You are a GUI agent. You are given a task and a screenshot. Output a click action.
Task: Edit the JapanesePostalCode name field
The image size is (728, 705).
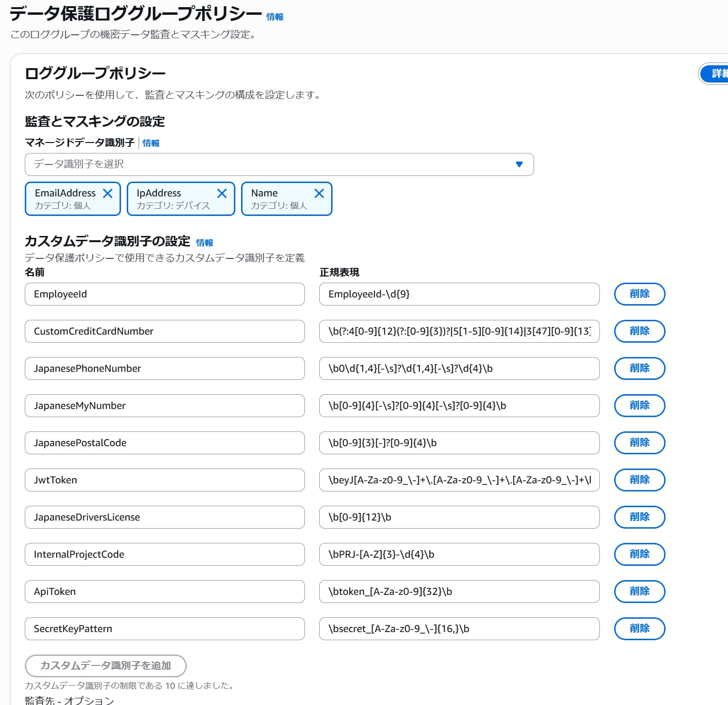165,443
